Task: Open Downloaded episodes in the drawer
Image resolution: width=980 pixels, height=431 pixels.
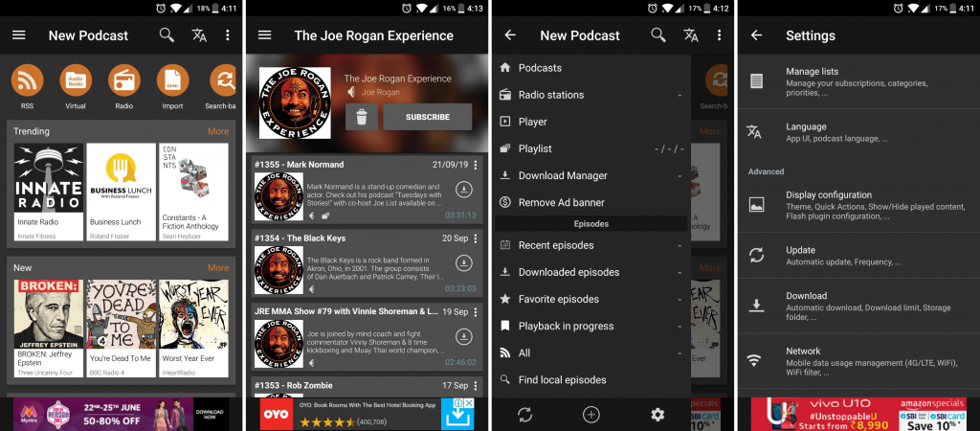Action: 591,272
